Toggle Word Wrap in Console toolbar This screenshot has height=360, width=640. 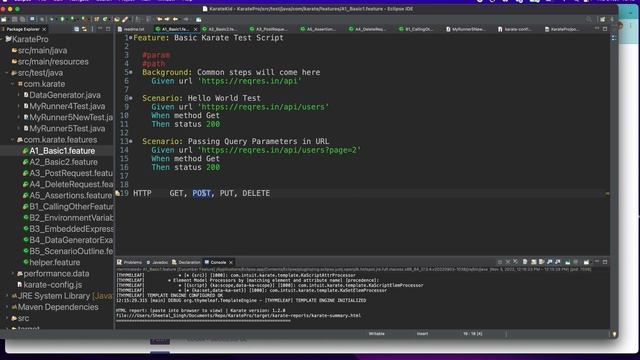[541, 262]
